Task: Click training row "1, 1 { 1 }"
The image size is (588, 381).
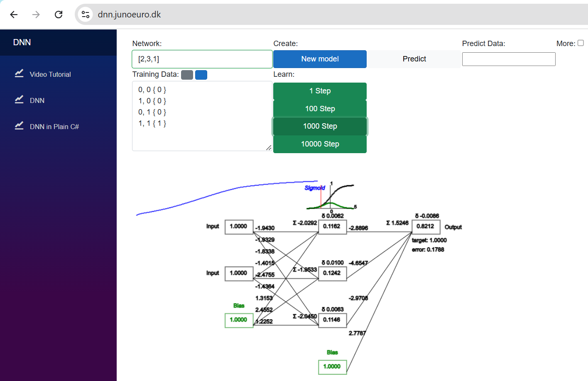Action: (x=152, y=123)
